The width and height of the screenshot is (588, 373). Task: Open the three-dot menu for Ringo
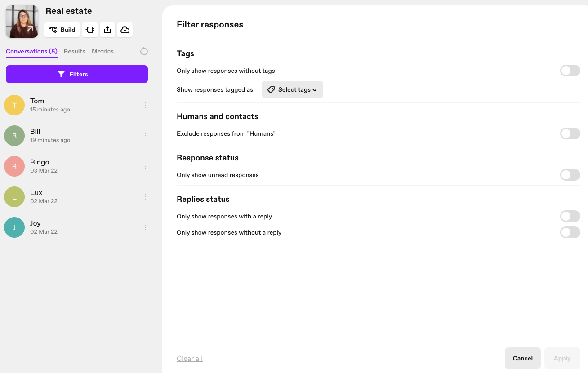(x=145, y=166)
